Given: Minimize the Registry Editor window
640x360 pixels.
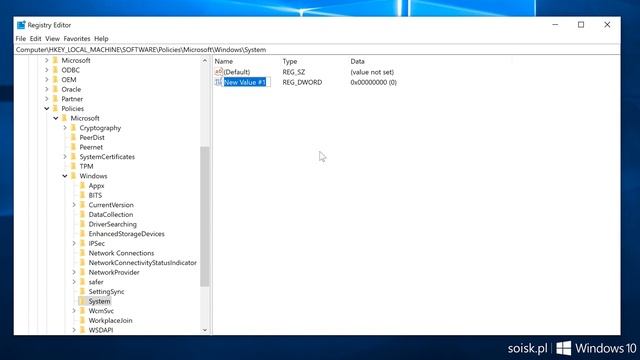Looking at the screenshot, I should click(x=555, y=25).
